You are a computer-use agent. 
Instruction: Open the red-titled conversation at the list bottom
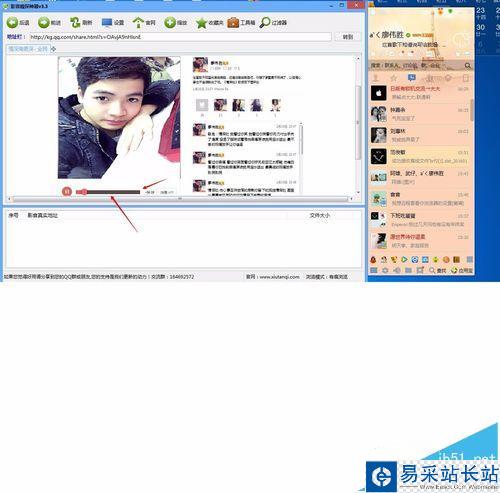pos(420,241)
